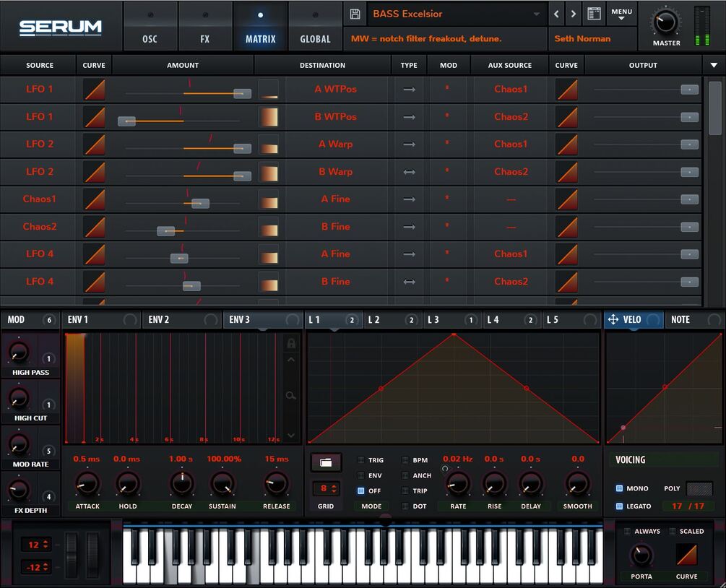
Task: Change source LFO 1 for A WTPos row
Action: pos(39,89)
